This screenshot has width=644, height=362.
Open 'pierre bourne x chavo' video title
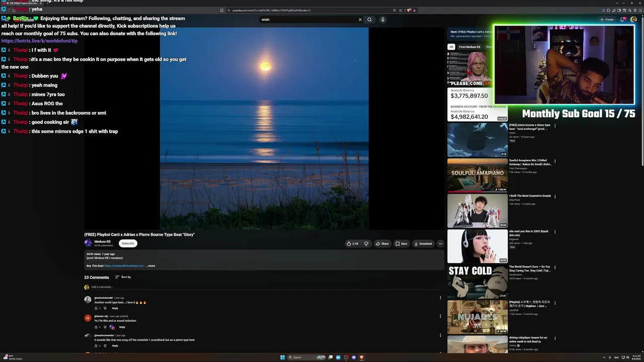[530, 127]
